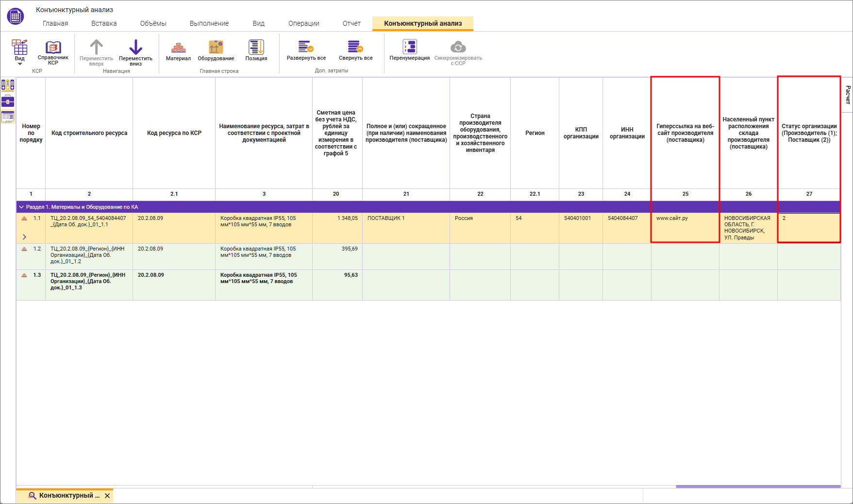Expand row 1.1 details chevron
853x504 pixels.
pyautogui.click(x=24, y=237)
